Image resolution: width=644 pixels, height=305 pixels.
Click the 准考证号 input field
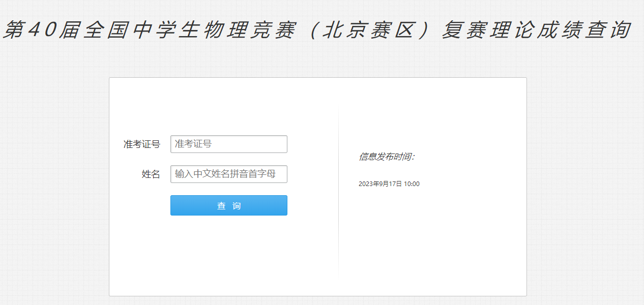(x=228, y=144)
